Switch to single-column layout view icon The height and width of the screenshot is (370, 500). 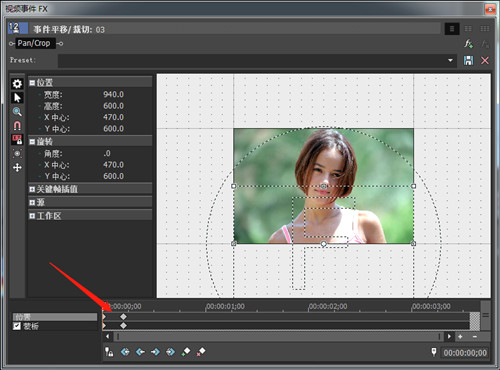[452, 29]
